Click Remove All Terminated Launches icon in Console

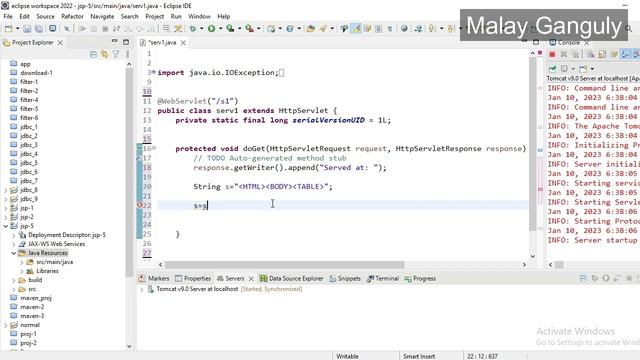point(576,54)
